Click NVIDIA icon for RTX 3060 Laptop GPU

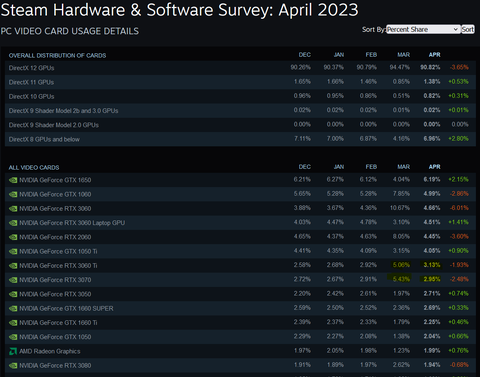tap(13, 223)
